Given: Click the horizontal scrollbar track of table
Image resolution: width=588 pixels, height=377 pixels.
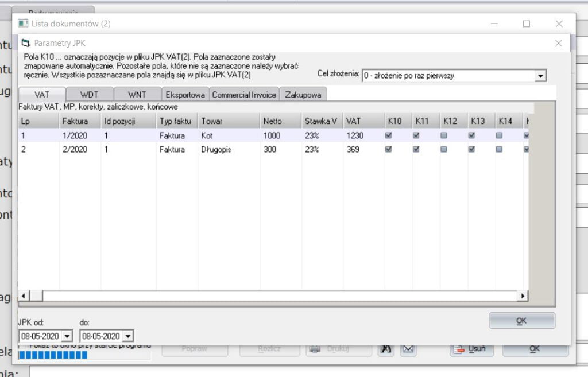Looking at the screenshot, I should (x=276, y=296).
